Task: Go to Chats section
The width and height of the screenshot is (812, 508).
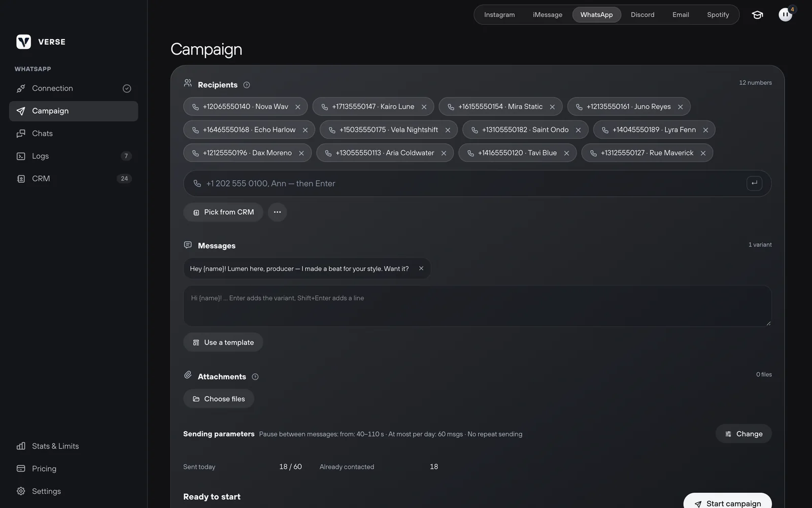Action: pos(74,134)
